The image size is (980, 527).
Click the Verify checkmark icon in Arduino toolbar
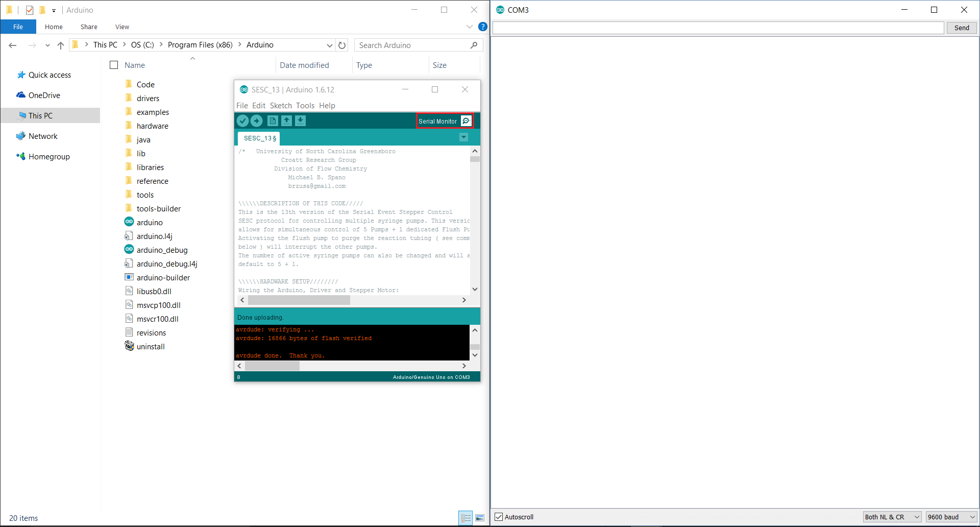243,121
